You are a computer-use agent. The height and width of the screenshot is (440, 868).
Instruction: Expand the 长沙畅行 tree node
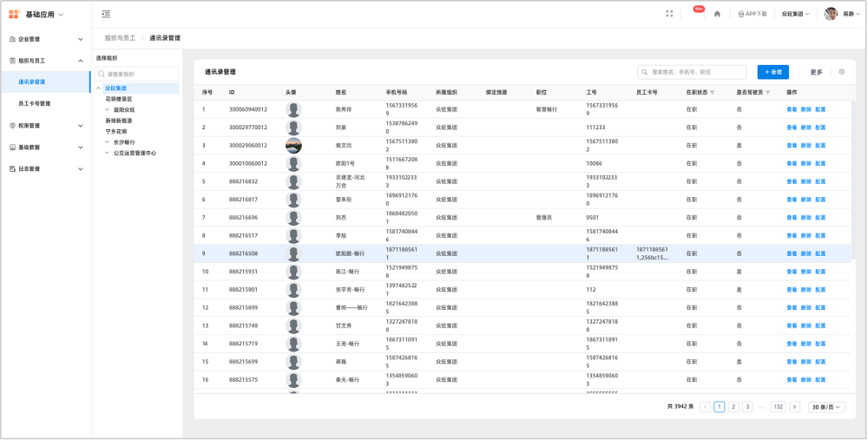tap(107, 142)
